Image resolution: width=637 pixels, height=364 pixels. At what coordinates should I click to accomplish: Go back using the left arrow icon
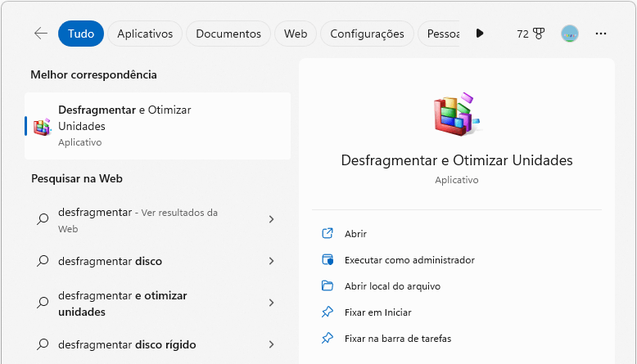[x=41, y=34]
